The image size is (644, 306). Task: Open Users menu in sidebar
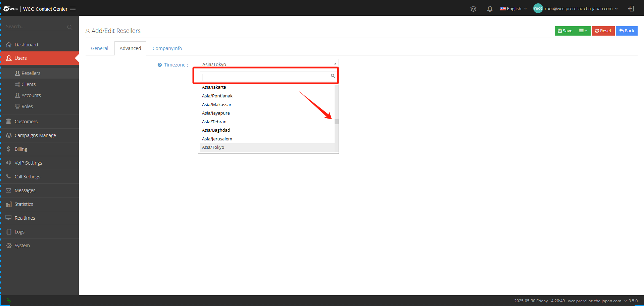[x=39, y=58]
